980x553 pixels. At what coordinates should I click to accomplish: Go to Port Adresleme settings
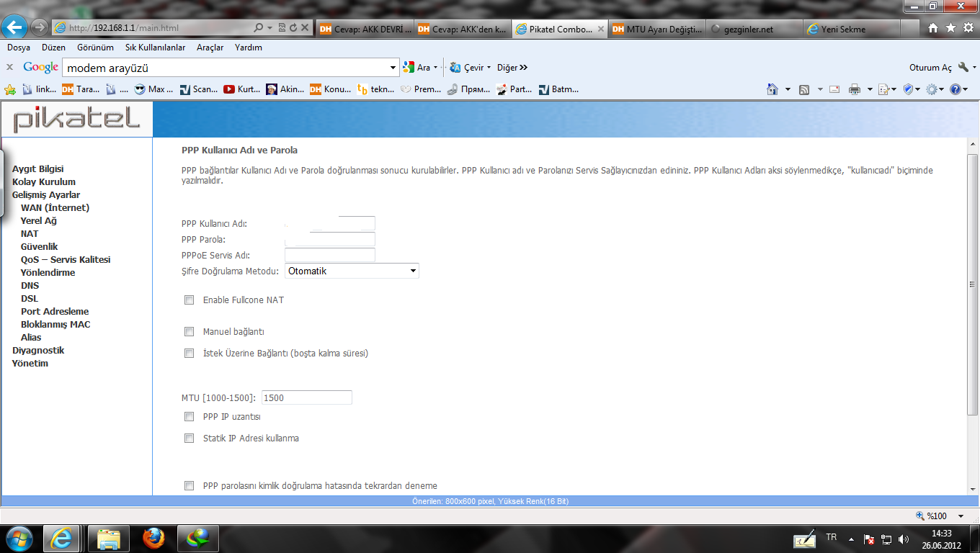[55, 312]
